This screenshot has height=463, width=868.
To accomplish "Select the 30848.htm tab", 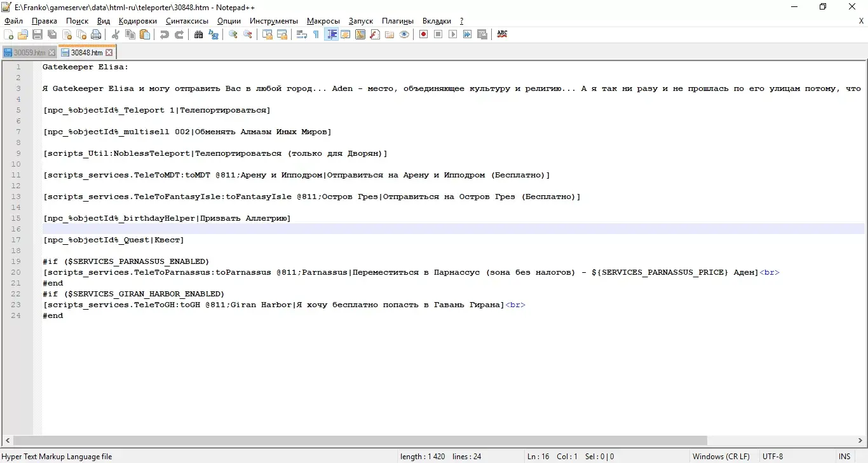I will tap(86, 52).
